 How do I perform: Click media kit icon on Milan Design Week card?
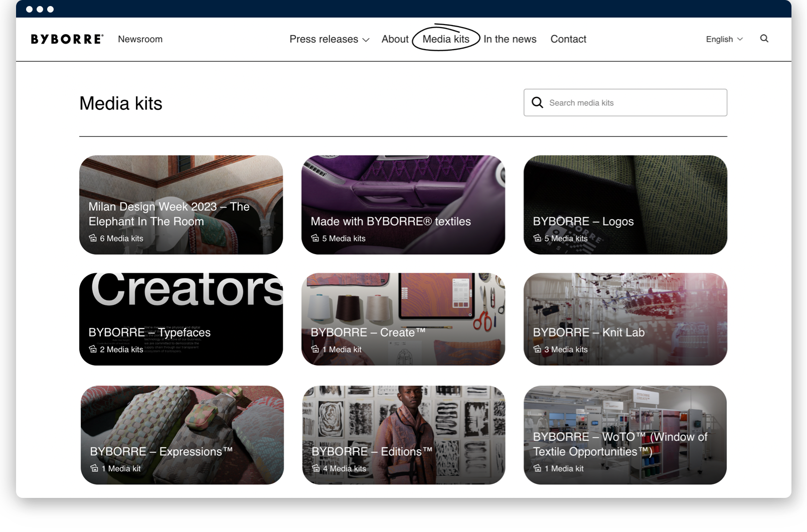pos(93,238)
